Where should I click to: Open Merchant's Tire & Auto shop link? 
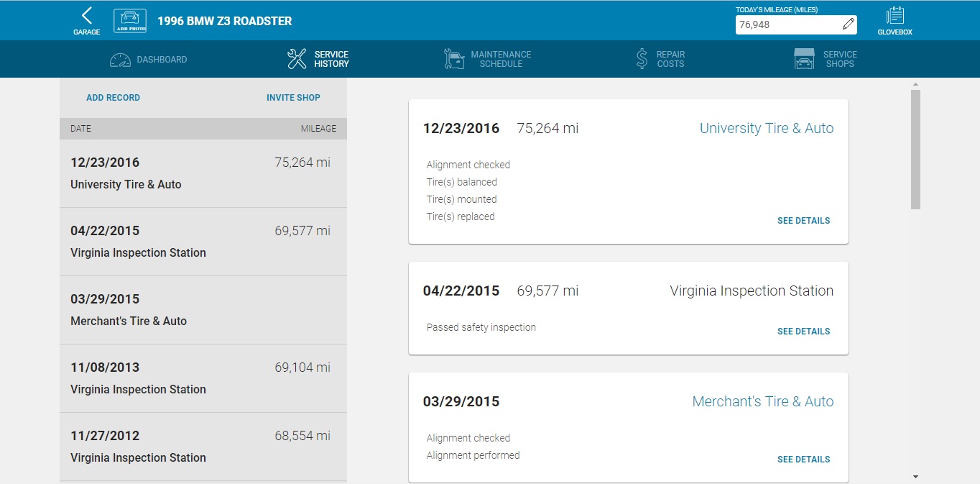(x=763, y=401)
